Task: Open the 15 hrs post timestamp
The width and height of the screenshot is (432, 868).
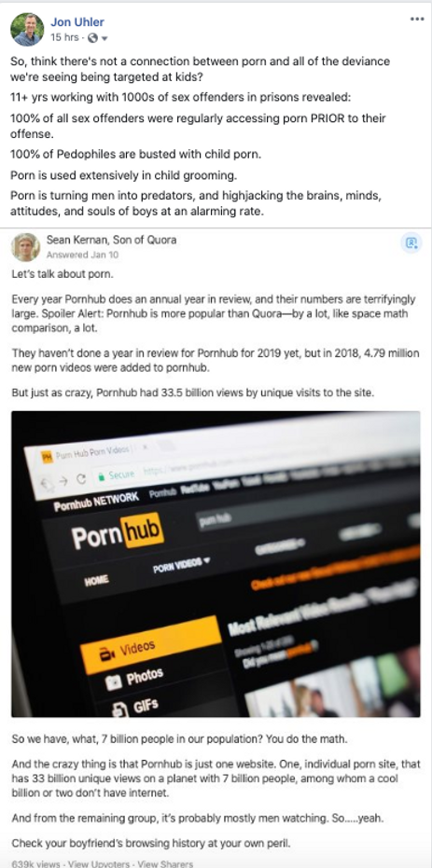Action: tap(64, 37)
